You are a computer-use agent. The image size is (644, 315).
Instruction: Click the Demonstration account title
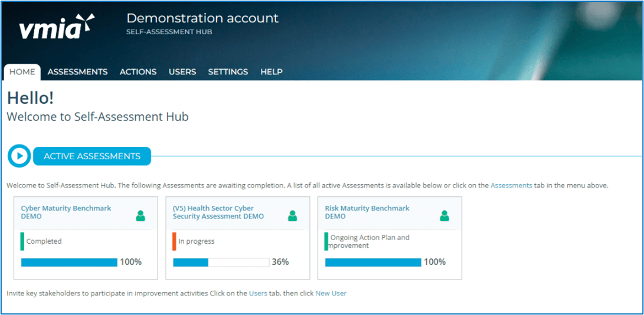pyautogui.click(x=202, y=18)
